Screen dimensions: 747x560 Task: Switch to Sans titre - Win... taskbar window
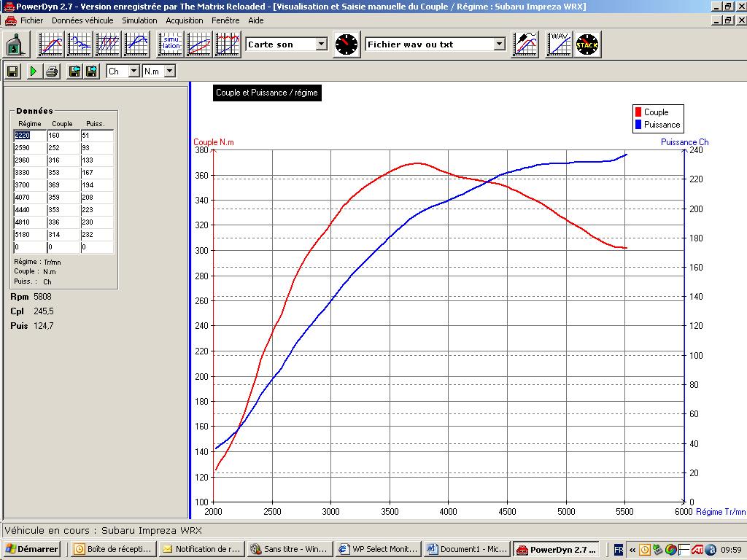point(290,549)
